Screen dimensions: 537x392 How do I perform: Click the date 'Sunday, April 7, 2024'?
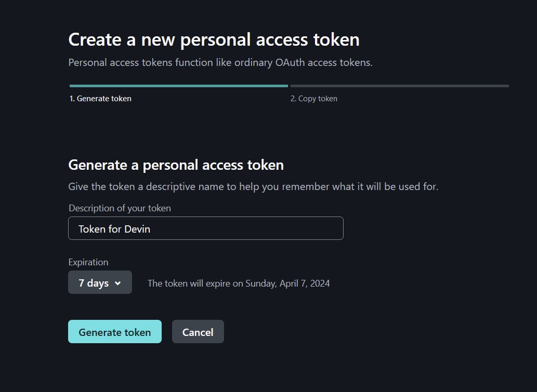(287, 283)
